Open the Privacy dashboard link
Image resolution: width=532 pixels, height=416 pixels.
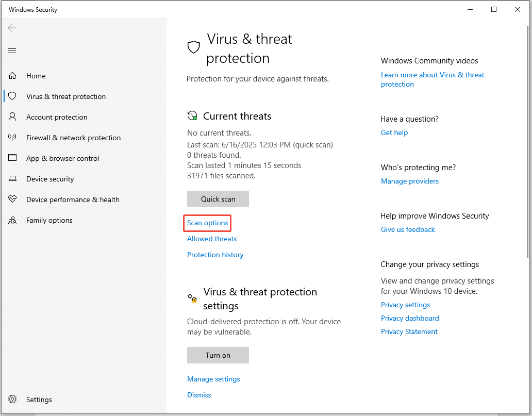coord(409,318)
